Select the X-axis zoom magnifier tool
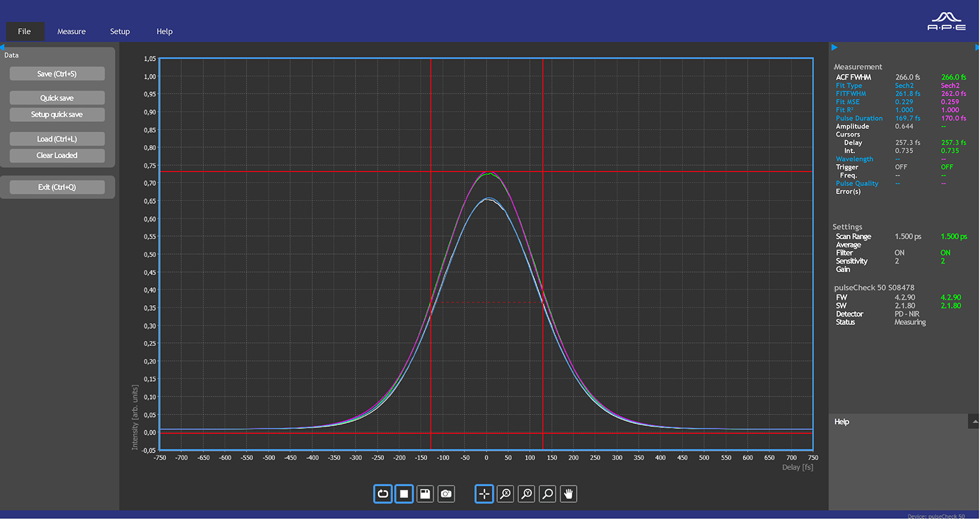Screen dimensions: 980x519 [505, 493]
